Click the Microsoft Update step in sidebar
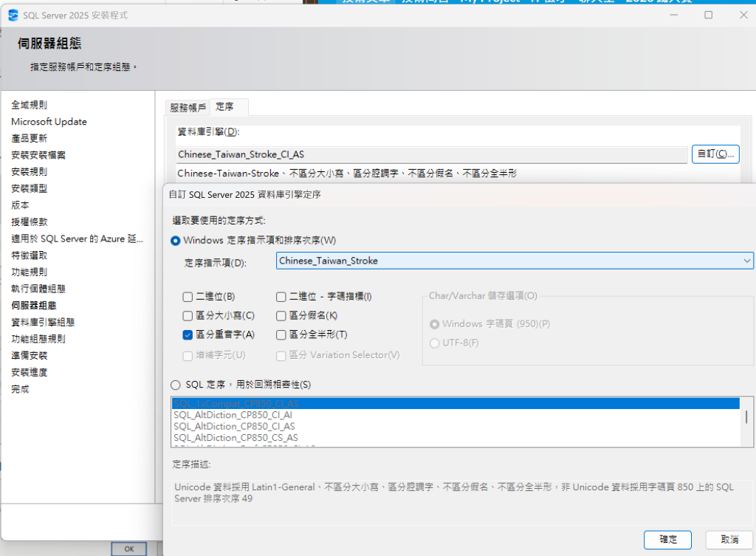This screenshot has height=556, width=756. pyautogui.click(x=49, y=122)
